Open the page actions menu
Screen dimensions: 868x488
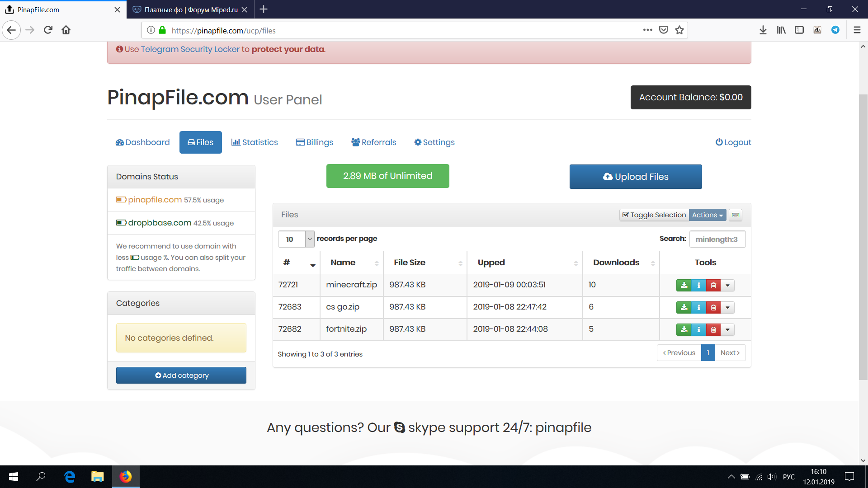(x=648, y=30)
